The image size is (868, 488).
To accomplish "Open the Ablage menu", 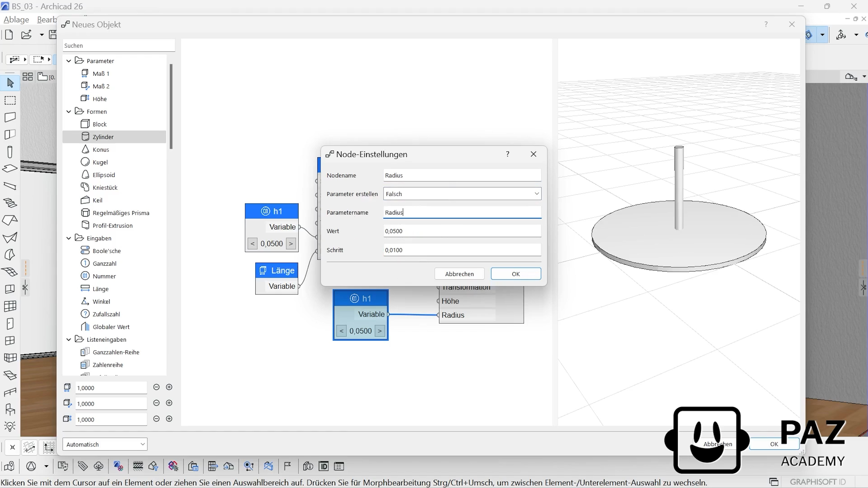I will click(x=16, y=20).
